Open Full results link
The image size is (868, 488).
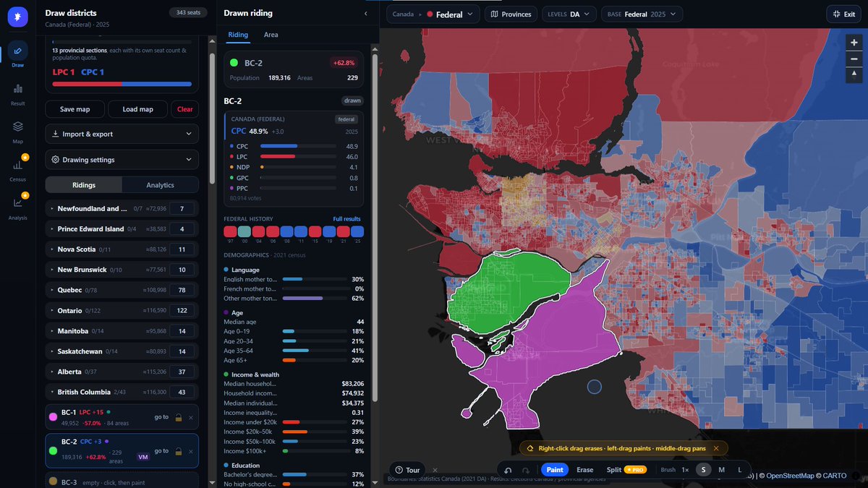[x=346, y=218]
